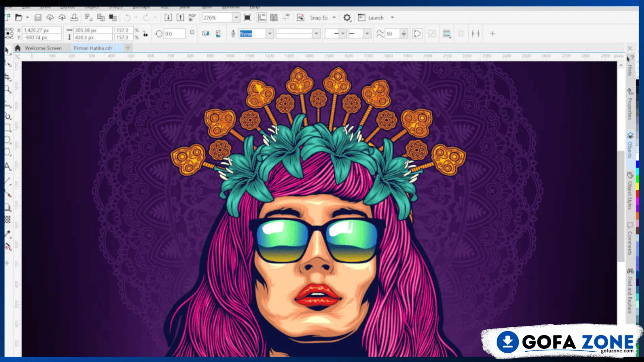
Task: Click the Full Screen Preview icon
Action: (x=247, y=17)
